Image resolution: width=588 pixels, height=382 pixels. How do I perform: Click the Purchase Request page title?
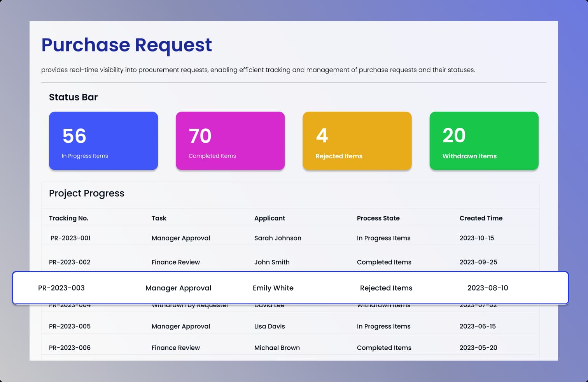click(126, 45)
